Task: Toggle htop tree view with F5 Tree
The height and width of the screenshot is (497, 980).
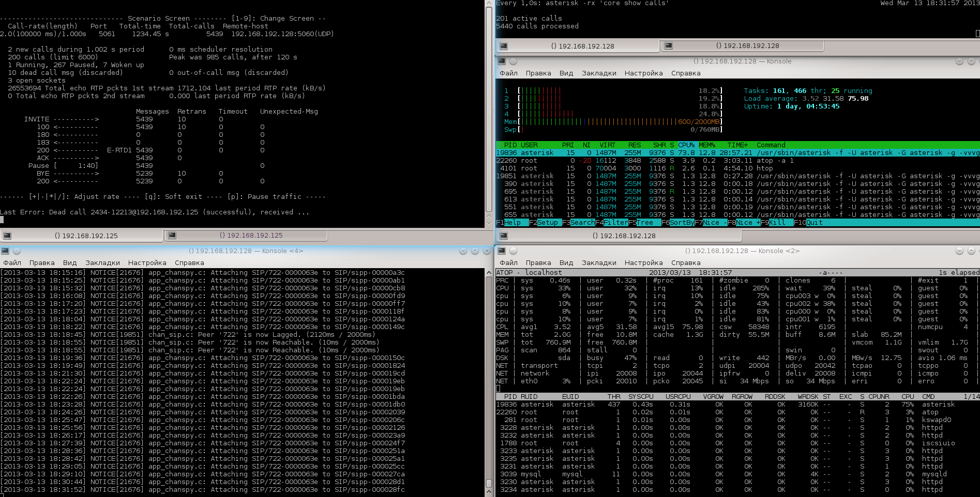Action: coord(644,223)
